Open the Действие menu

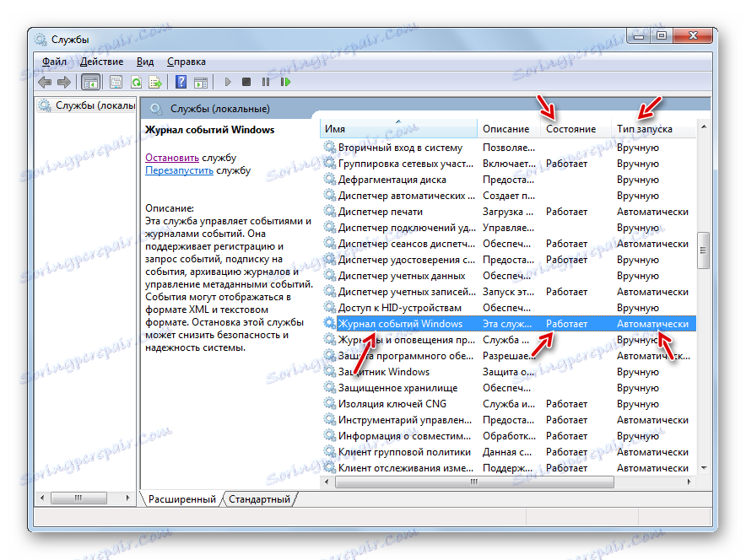coord(102,62)
